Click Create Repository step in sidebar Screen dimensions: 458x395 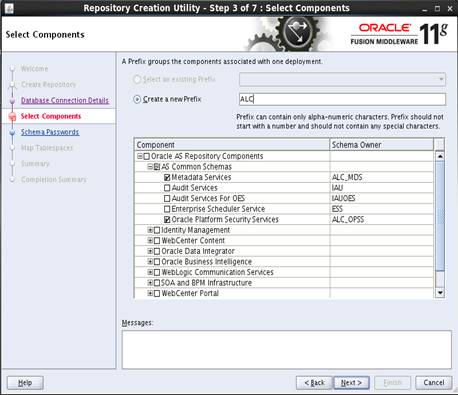pos(49,85)
